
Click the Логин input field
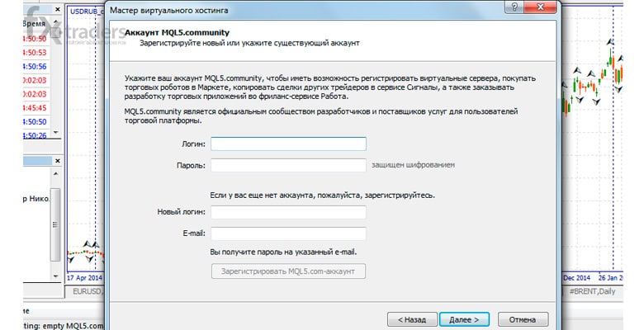coord(288,144)
